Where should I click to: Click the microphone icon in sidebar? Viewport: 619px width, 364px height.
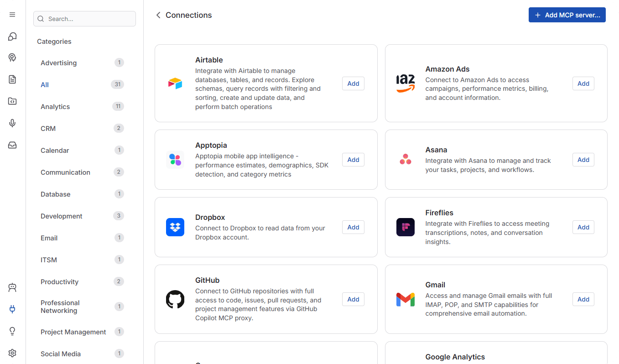pyautogui.click(x=12, y=123)
